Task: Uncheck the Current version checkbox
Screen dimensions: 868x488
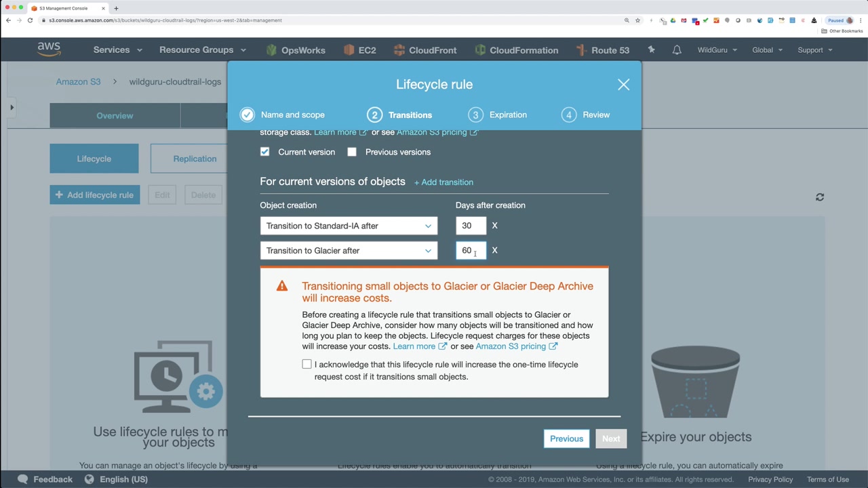Action: coord(264,152)
